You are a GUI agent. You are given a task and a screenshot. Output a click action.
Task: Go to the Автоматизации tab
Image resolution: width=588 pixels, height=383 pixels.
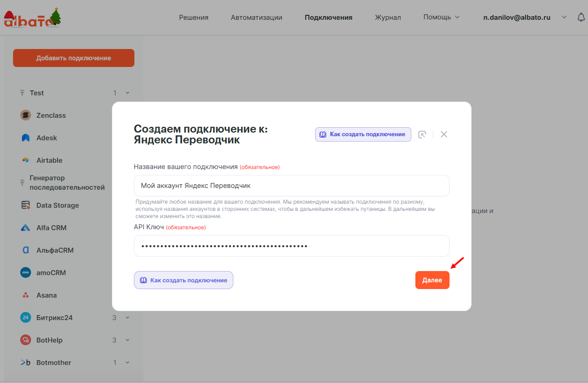(x=256, y=18)
